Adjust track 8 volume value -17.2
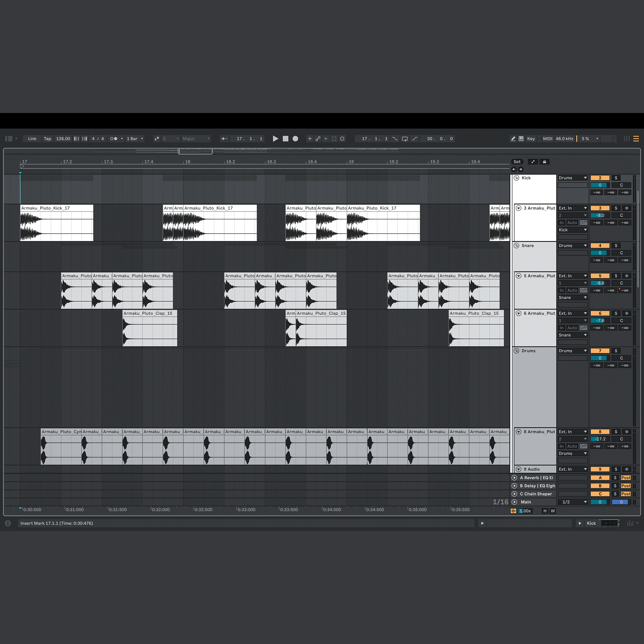 [x=600, y=439]
